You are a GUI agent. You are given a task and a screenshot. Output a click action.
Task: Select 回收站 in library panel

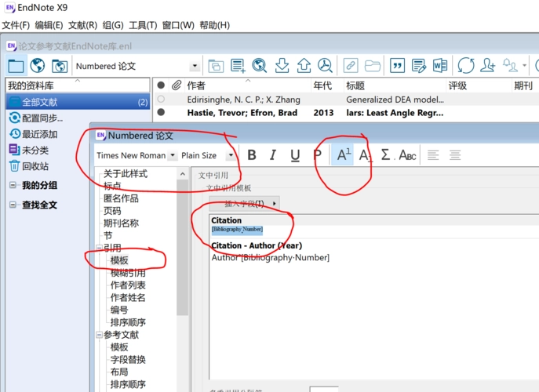[x=35, y=166]
